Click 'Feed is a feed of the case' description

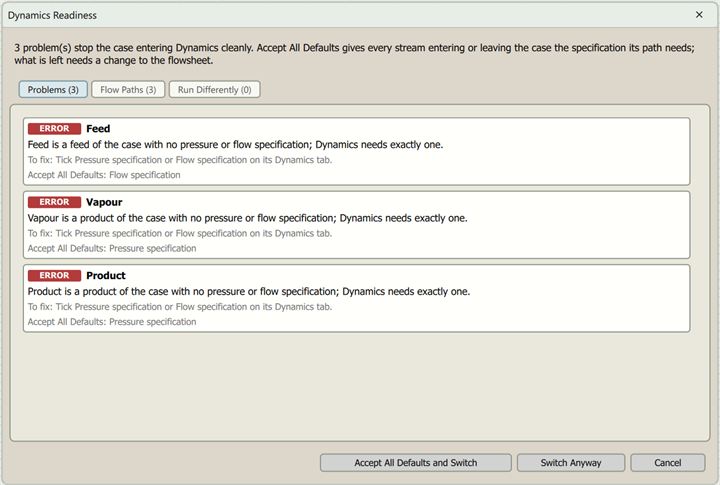(x=235, y=145)
